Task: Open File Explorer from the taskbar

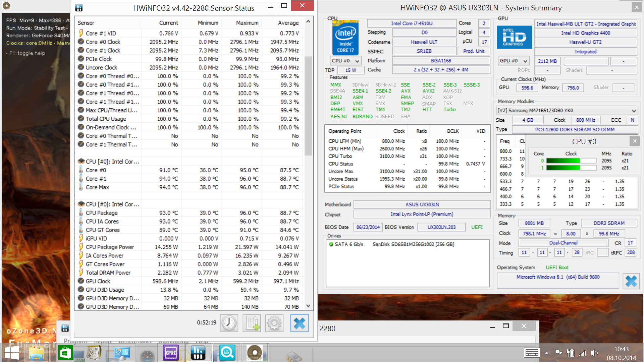Action: [36, 353]
